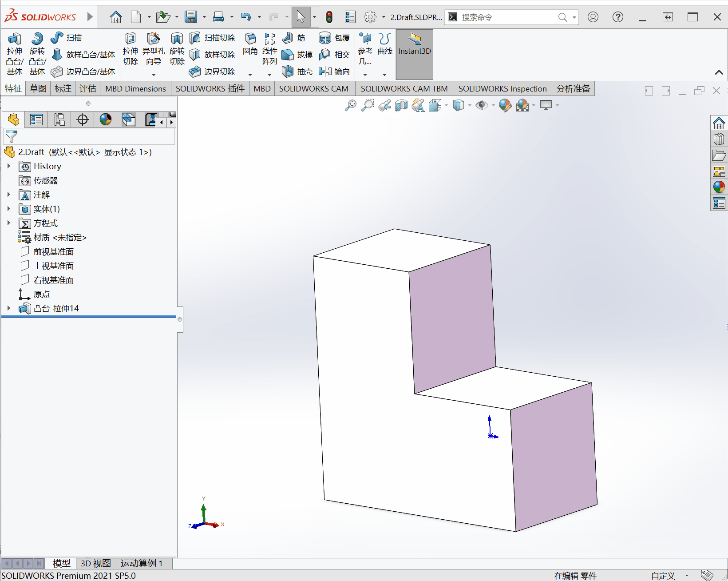Click the Rebuild traffic light icon
Viewport: 728px width, 581px height.
pyautogui.click(x=329, y=17)
